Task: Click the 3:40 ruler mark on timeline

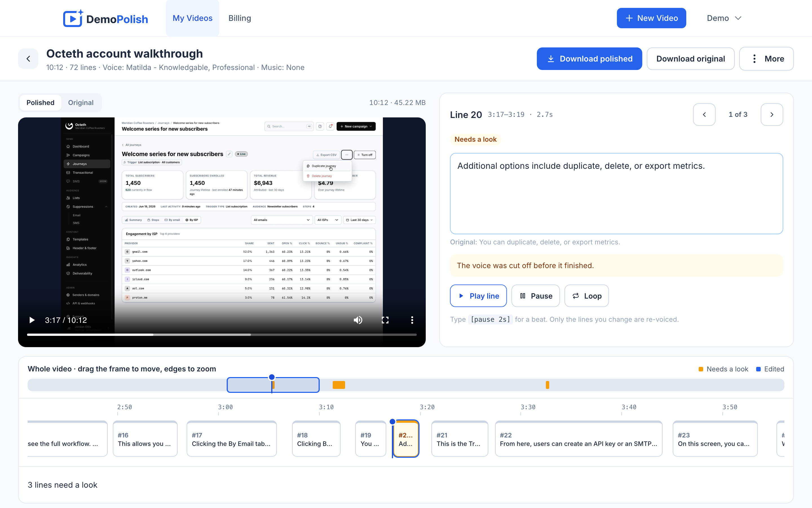Action: (629, 407)
